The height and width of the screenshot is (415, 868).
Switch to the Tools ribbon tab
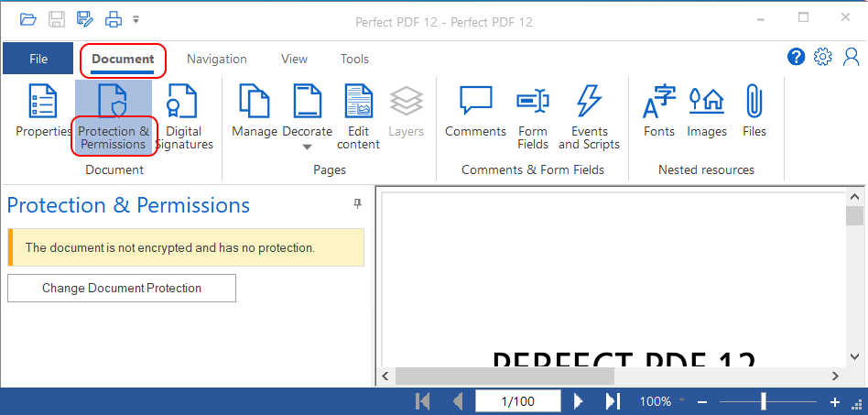[354, 59]
